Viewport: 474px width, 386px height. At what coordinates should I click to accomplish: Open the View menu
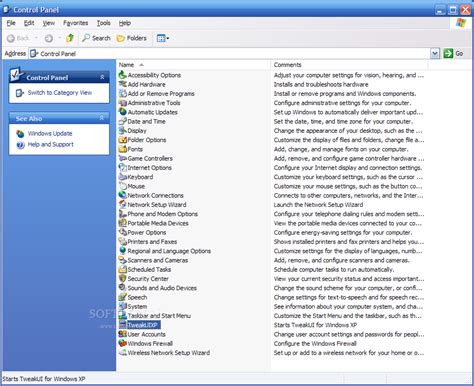pos(49,23)
